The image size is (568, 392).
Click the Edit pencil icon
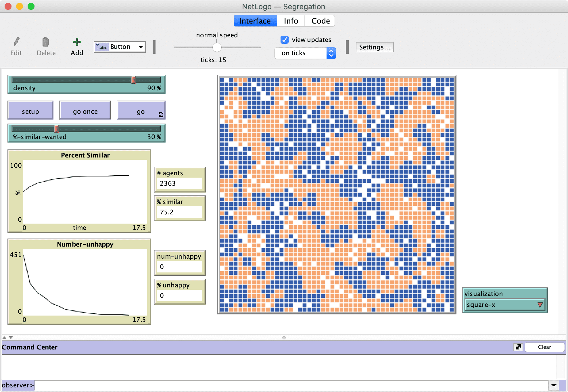pyautogui.click(x=17, y=42)
